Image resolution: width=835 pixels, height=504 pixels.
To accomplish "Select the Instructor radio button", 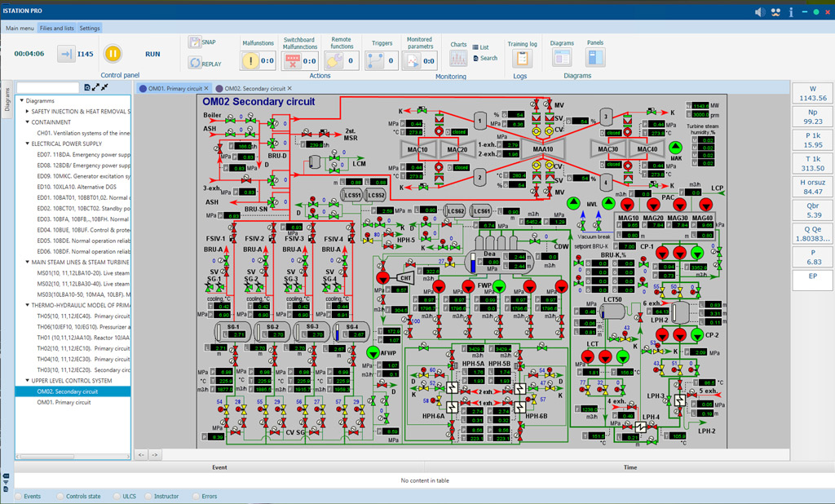I will [148, 496].
